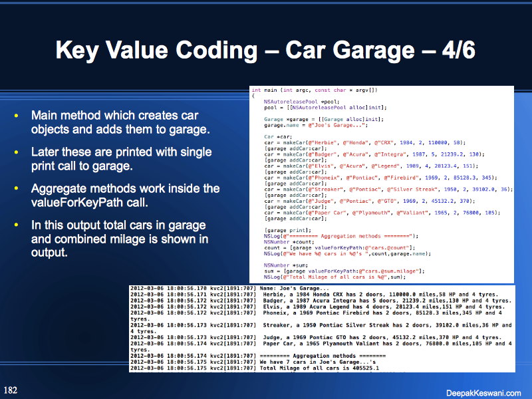Viewport: 532px width, 399px height.
Task: Select the 'NSNumber *sum;' declaration
Action: click(286, 264)
